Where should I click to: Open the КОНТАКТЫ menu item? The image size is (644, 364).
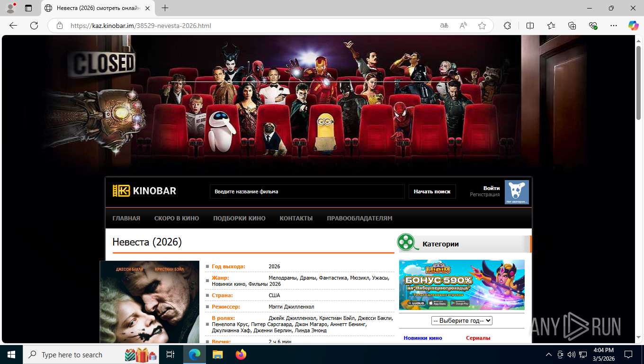pos(296,218)
